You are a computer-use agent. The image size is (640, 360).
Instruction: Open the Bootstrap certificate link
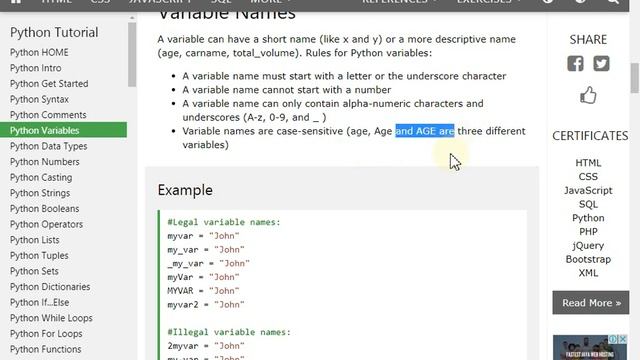[588, 259]
